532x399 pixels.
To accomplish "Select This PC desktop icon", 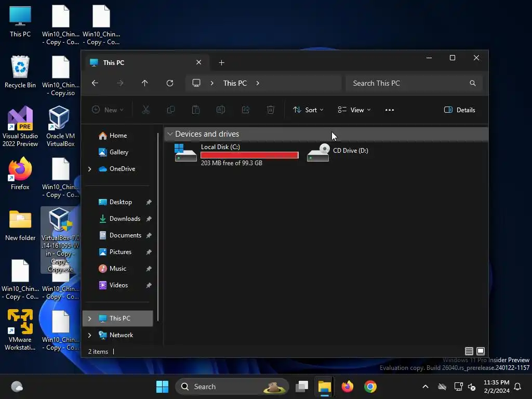I will tap(20, 21).
